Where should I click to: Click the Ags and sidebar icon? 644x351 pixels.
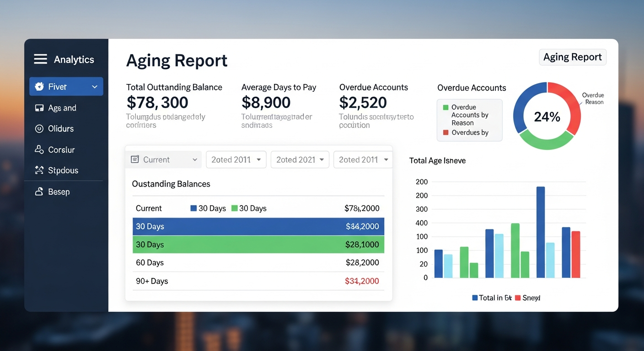(x=39, y=108)
